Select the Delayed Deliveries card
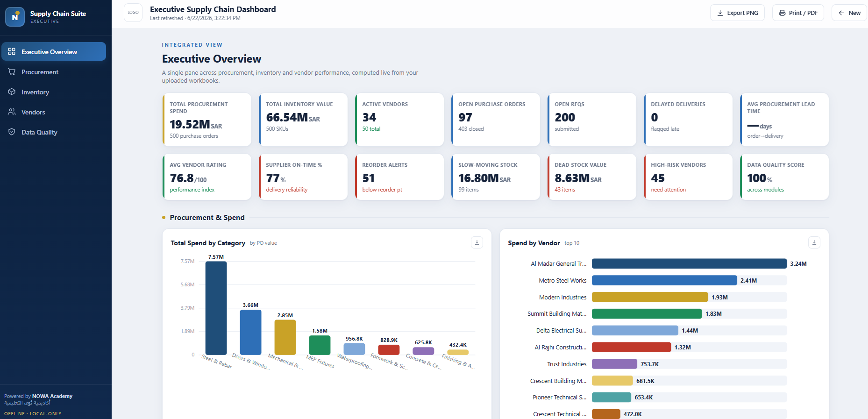The height and width of the screenshot is (419, 868). pyautogui.click(x=688, y=120)
